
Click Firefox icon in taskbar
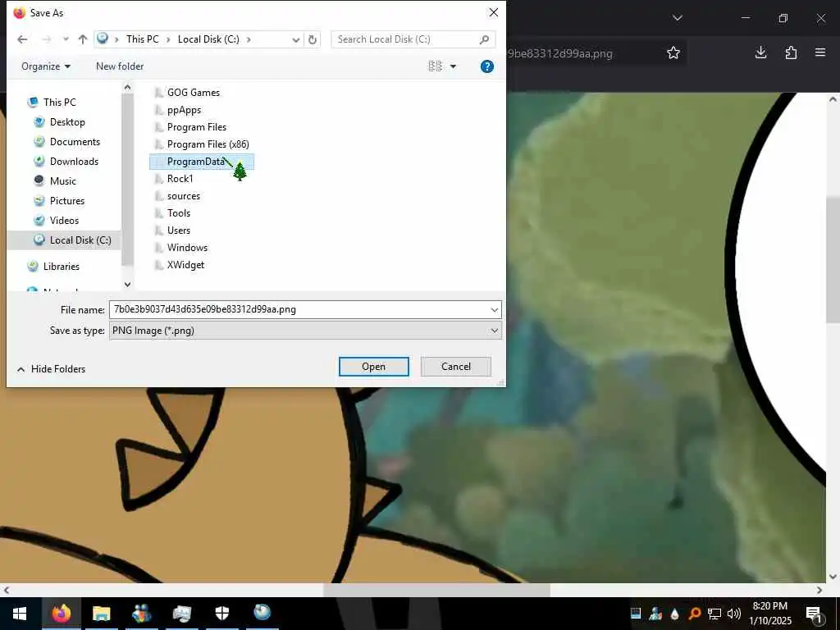click(x=61, y=614)
